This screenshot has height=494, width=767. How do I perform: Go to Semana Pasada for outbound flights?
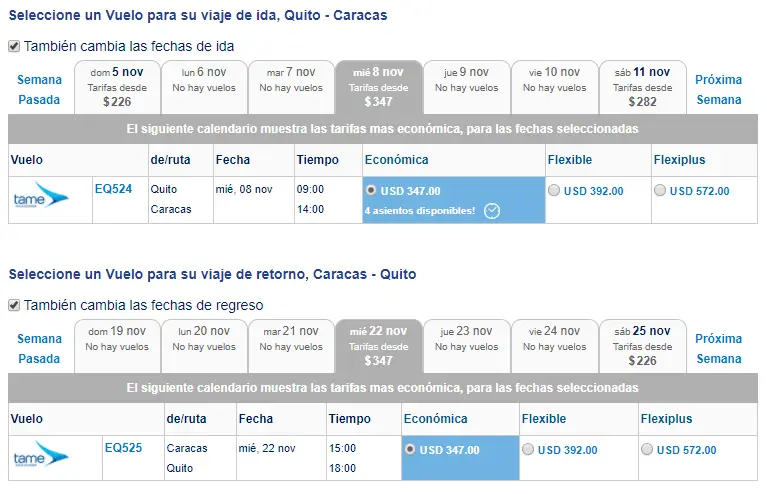tap(39, 90)
